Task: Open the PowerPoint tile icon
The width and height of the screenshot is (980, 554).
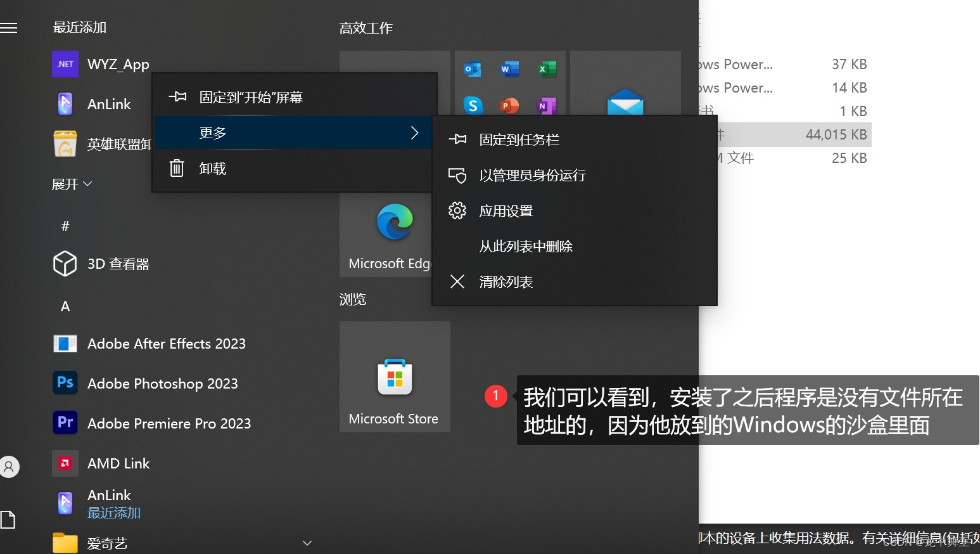Action: point(509,105)
